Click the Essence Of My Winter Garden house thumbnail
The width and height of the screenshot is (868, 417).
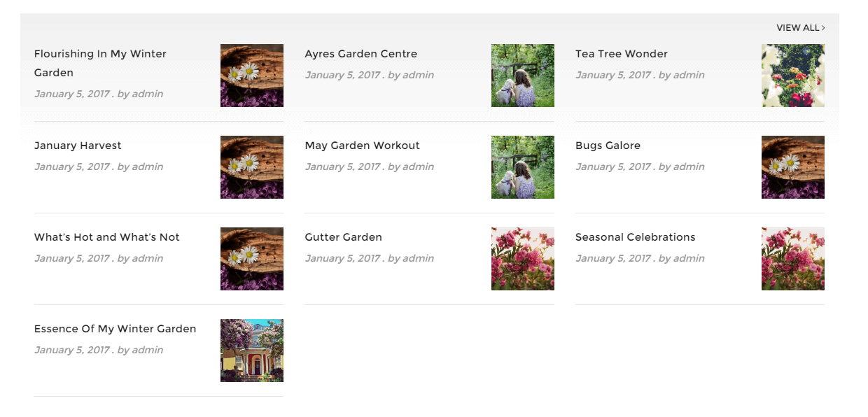252,351
